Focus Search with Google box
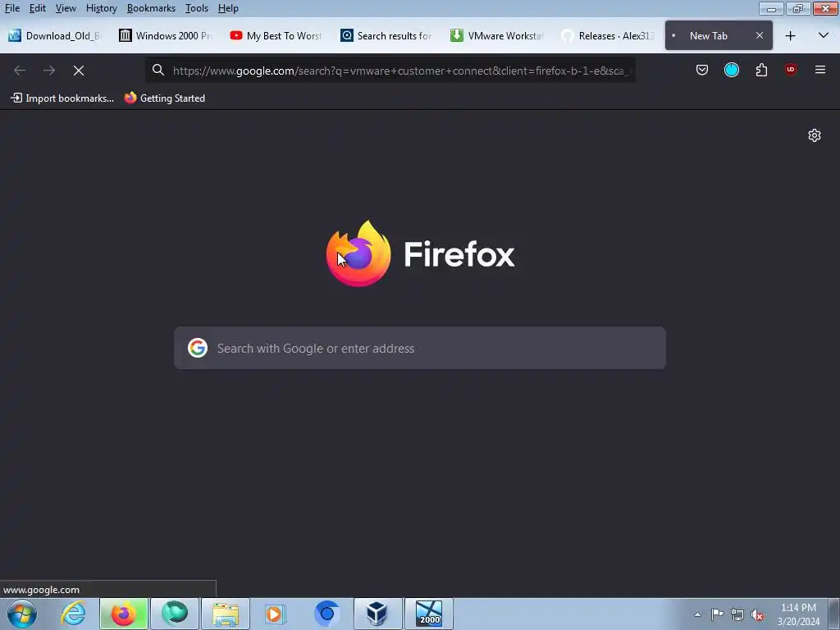The image size is (840, 630). (420, 348)
